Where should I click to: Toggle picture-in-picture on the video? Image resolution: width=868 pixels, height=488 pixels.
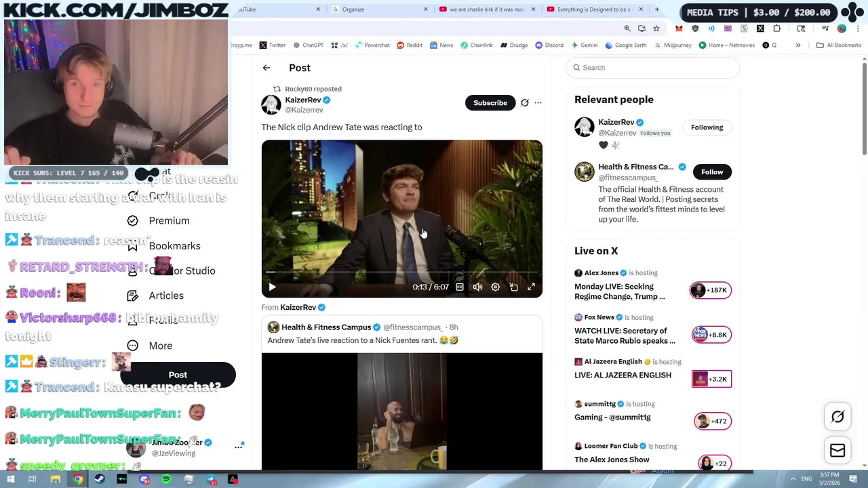[513, 287]
